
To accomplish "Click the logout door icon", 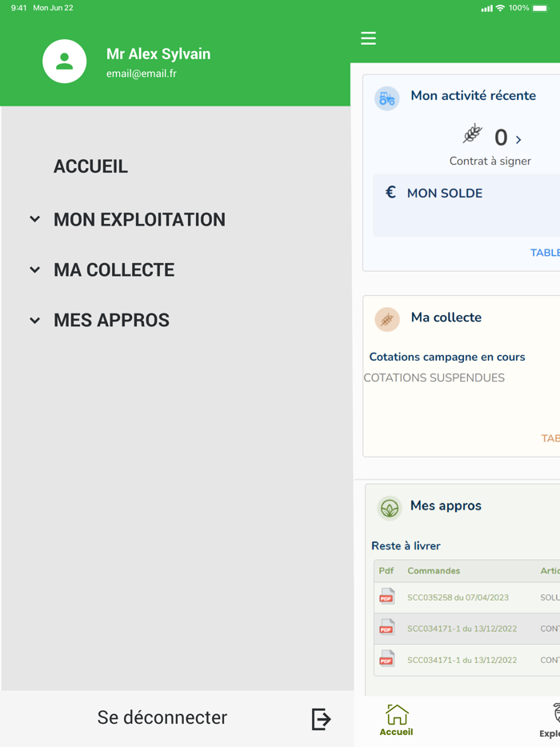I will [322, 719].
